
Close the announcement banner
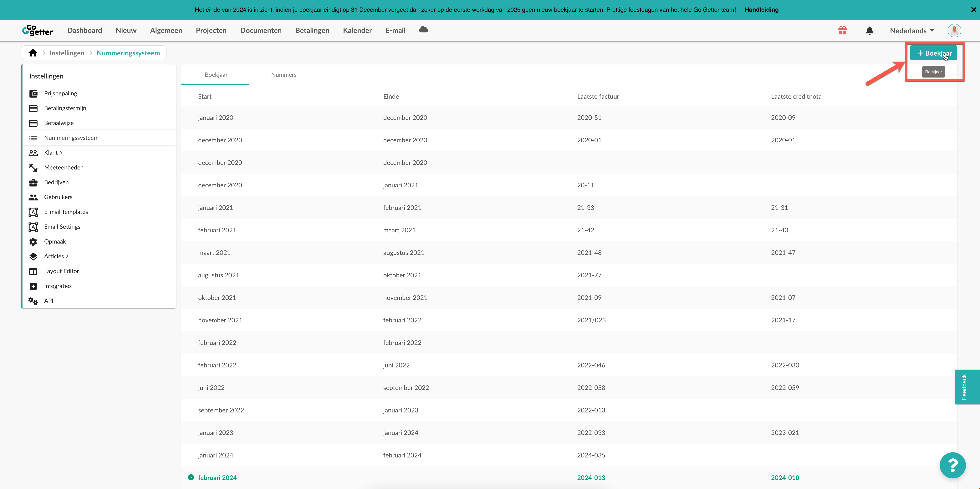[x=973, y=9]
